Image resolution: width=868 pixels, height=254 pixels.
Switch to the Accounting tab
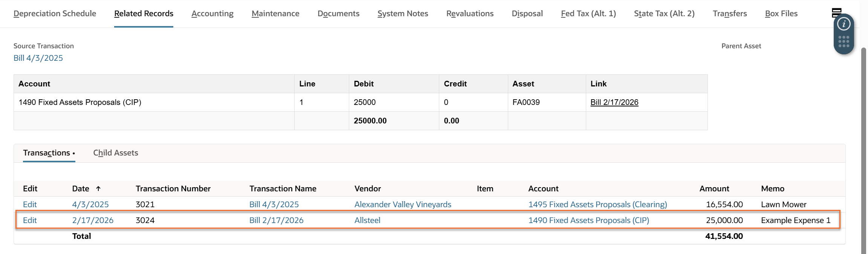pyautogui.click(x=212, y=14)
